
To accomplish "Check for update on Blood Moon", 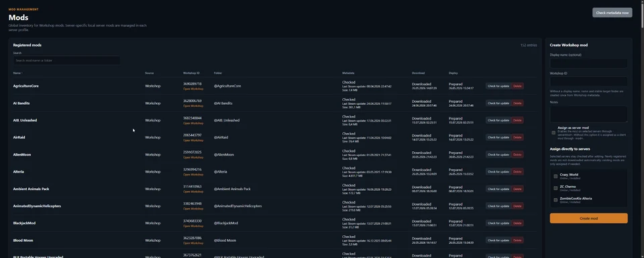I will click(x=498, y=241).
